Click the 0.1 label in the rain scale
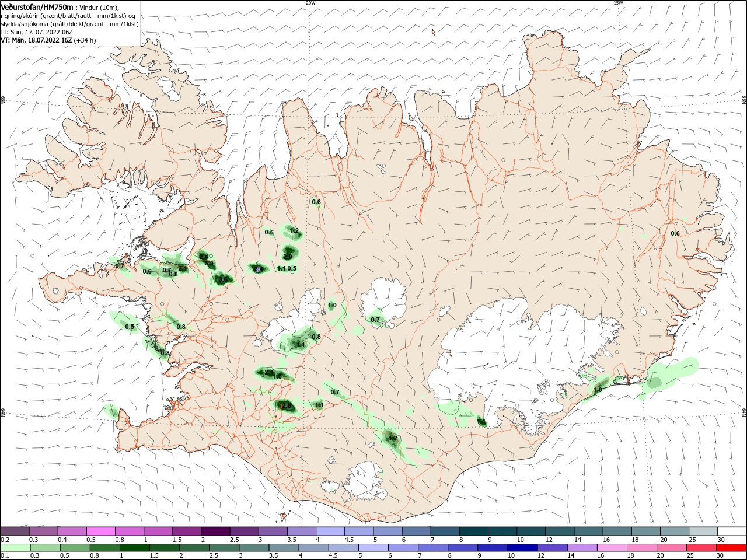Screen dimensions: 747x560 [x=5, y=556]
